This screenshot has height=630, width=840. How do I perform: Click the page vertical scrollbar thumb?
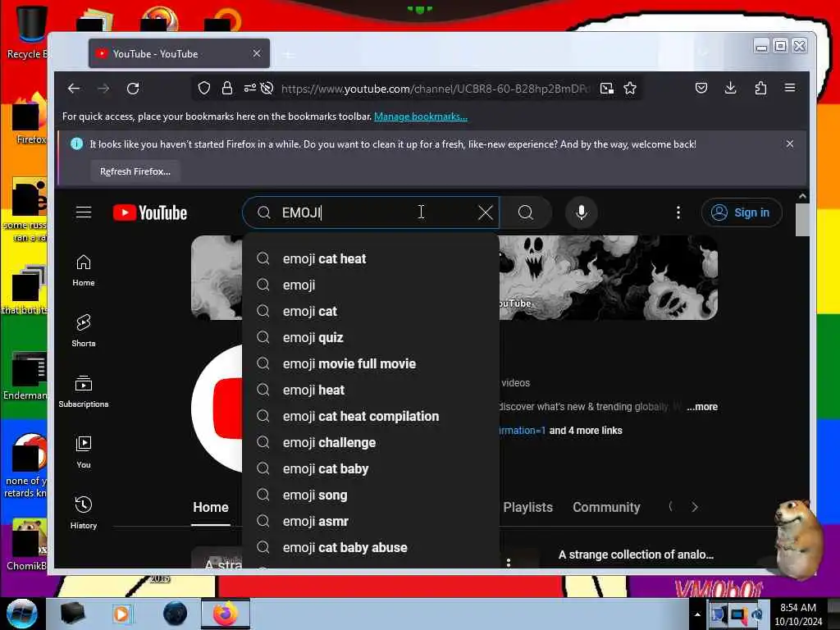click(x=802, y=220)
